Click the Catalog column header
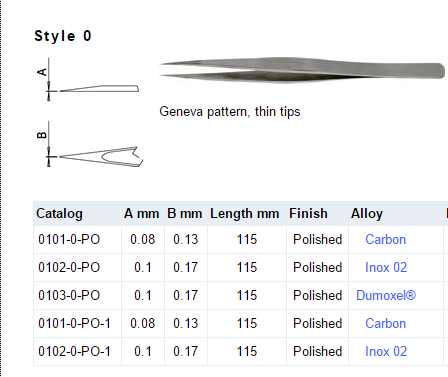Image resolution: width=448 pixels, height=377 pixels. [59, 214]
